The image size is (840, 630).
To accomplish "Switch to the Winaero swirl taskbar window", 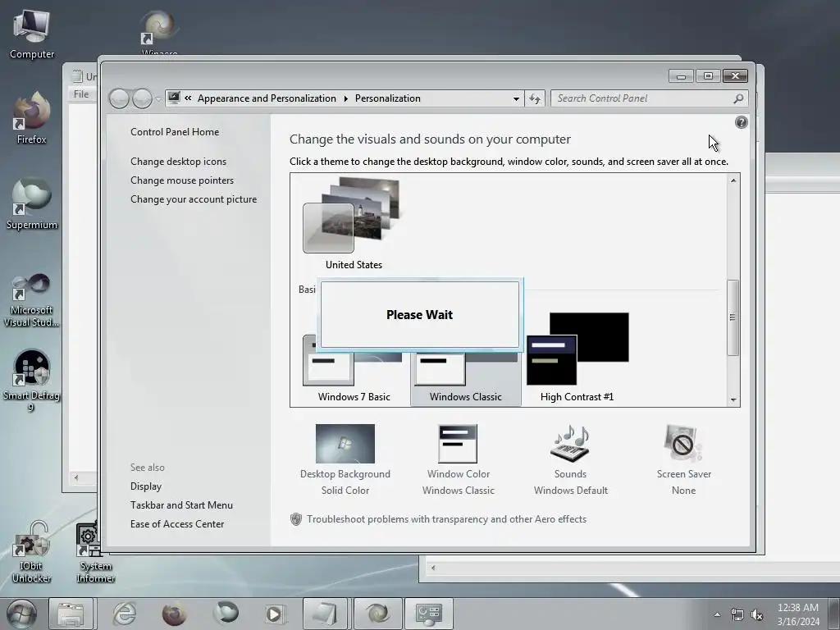I will tap(377, 614).
